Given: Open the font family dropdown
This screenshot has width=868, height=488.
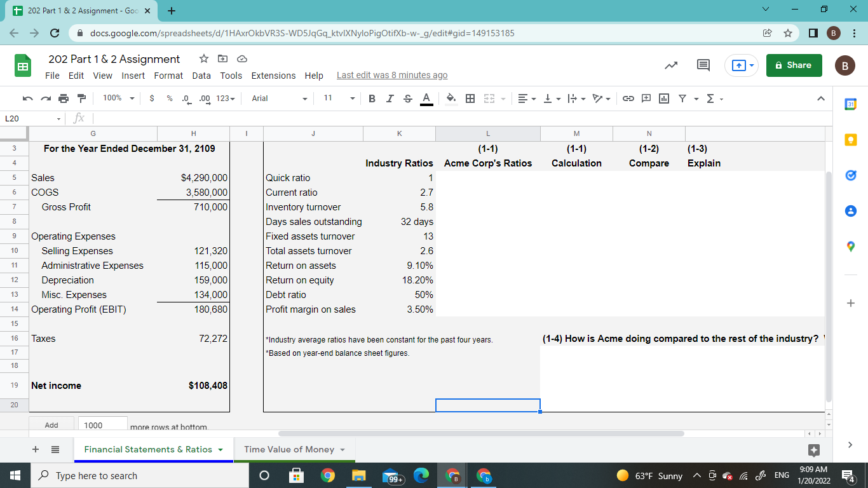Looking at the screenshot, I should pos(278,98).
